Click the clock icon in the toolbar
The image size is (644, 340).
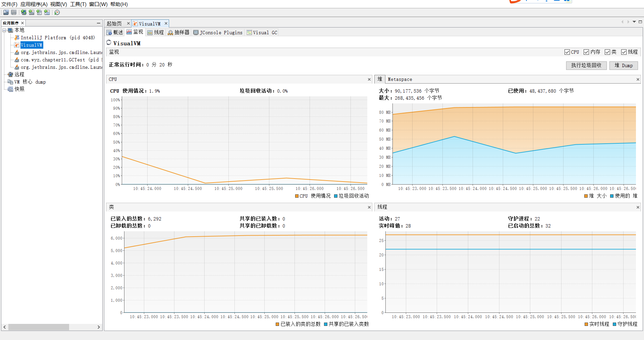57,12
